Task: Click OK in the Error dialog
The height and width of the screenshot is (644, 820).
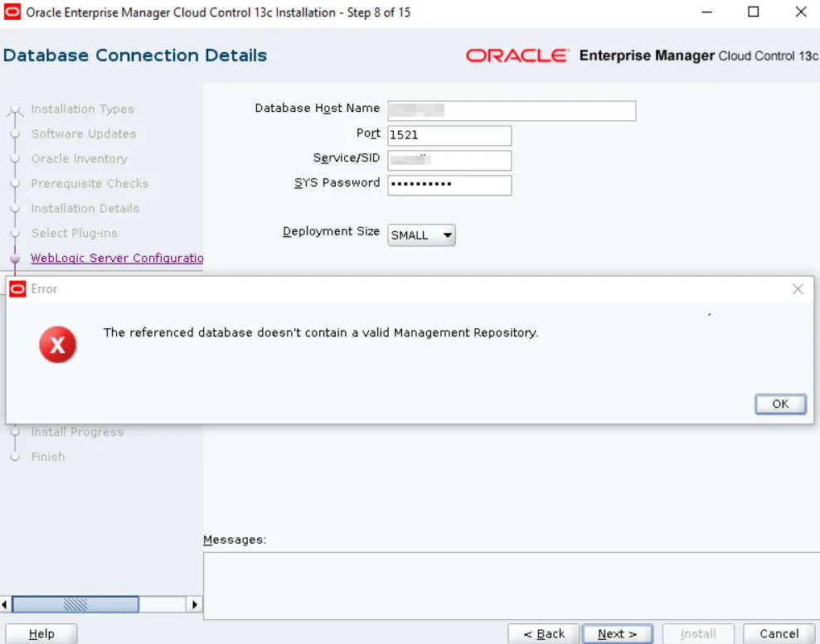Action: click(x=780, y=404)
